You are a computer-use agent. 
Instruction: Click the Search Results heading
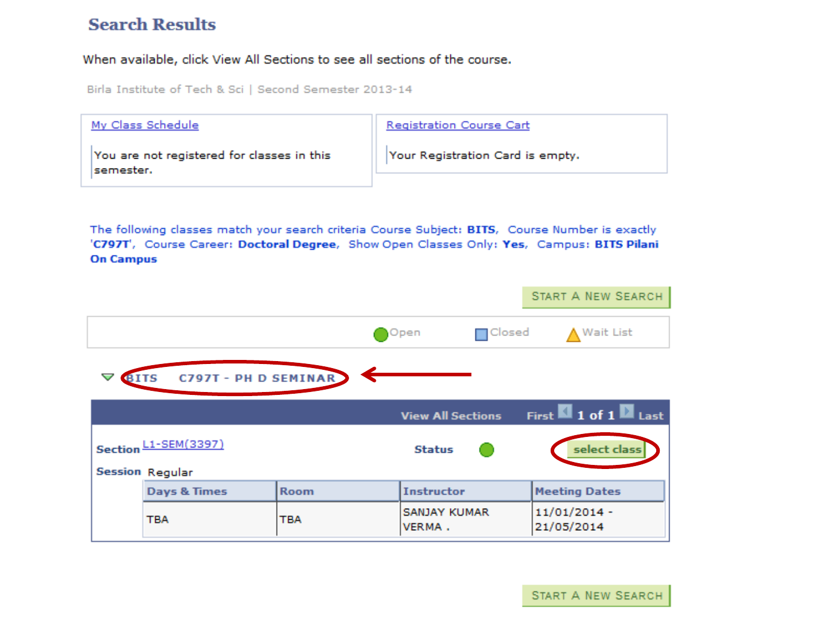click(152, 24)
